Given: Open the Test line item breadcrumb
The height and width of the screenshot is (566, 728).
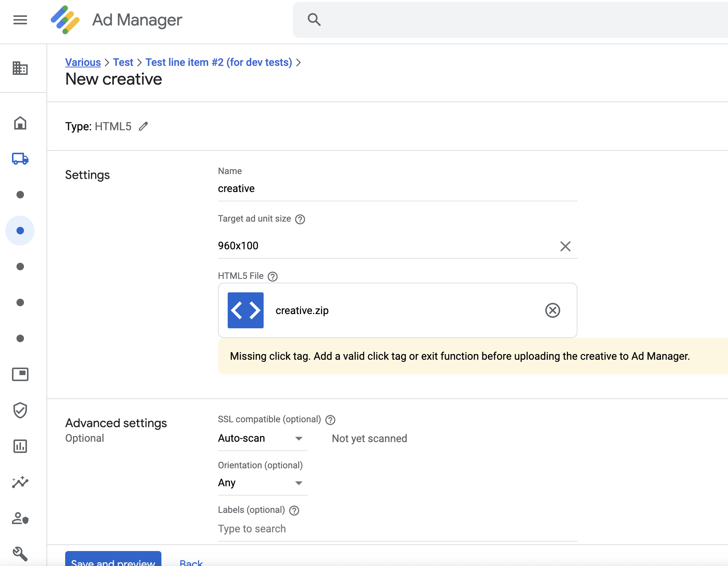Looking at the screenshot, I should click(x=218, y=62).
